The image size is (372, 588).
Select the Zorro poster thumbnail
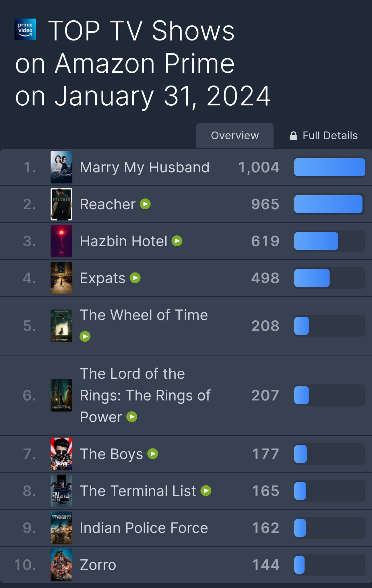tap(61, 565)
